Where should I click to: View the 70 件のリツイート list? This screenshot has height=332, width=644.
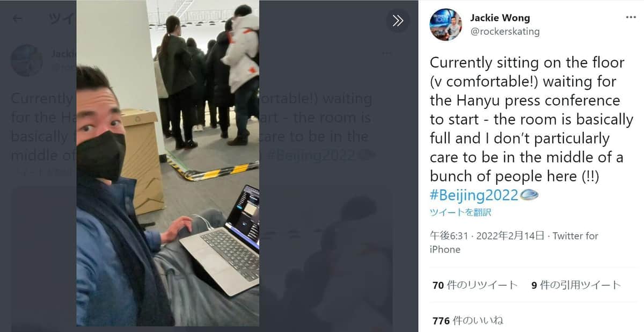[475, 285]
